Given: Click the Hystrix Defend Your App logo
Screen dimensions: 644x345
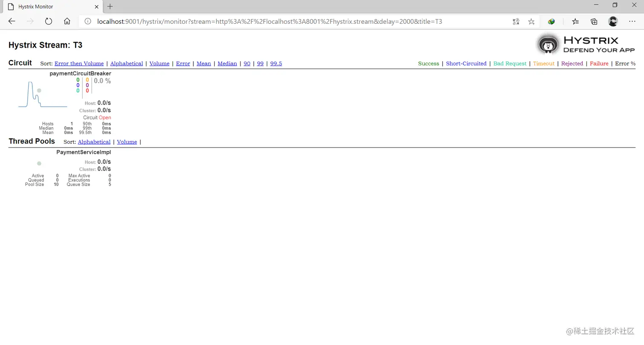Looking at the screenshot, I should click(586, 44).
